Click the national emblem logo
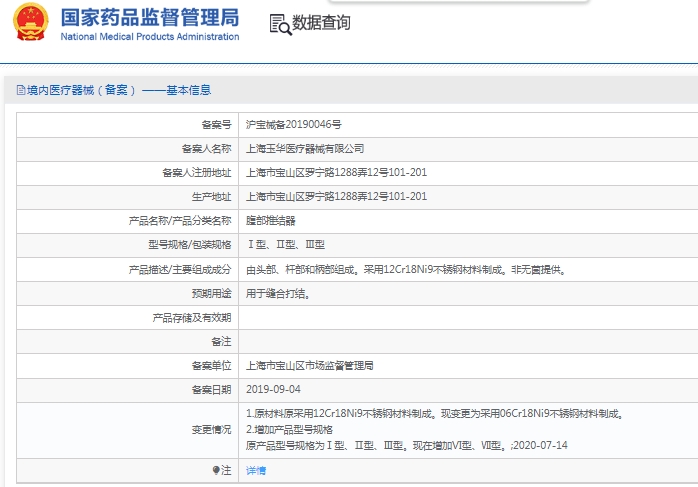Viewport: 698px width, 487px height. [x=31, y=22]
